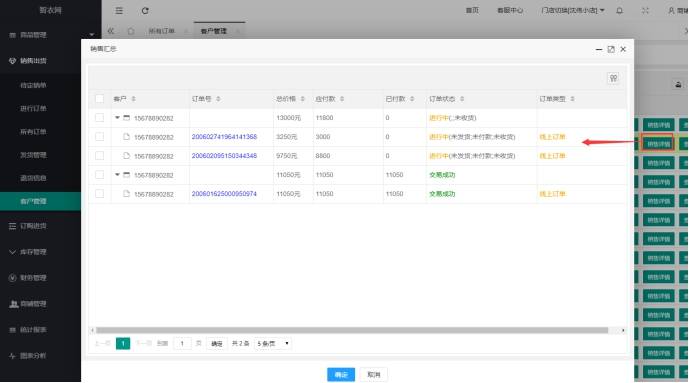Click the scrollbar right arrow of the table

point(623,330)
